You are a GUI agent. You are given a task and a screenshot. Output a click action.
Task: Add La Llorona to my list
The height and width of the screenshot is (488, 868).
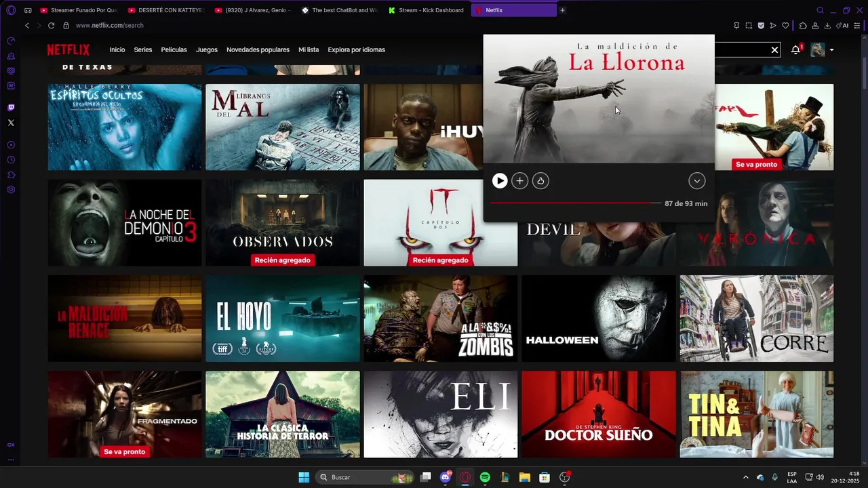point(520,181)
